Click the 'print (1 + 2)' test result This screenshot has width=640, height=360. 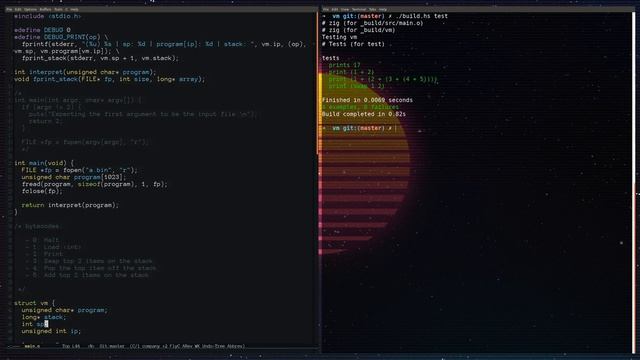pos(351,72)
